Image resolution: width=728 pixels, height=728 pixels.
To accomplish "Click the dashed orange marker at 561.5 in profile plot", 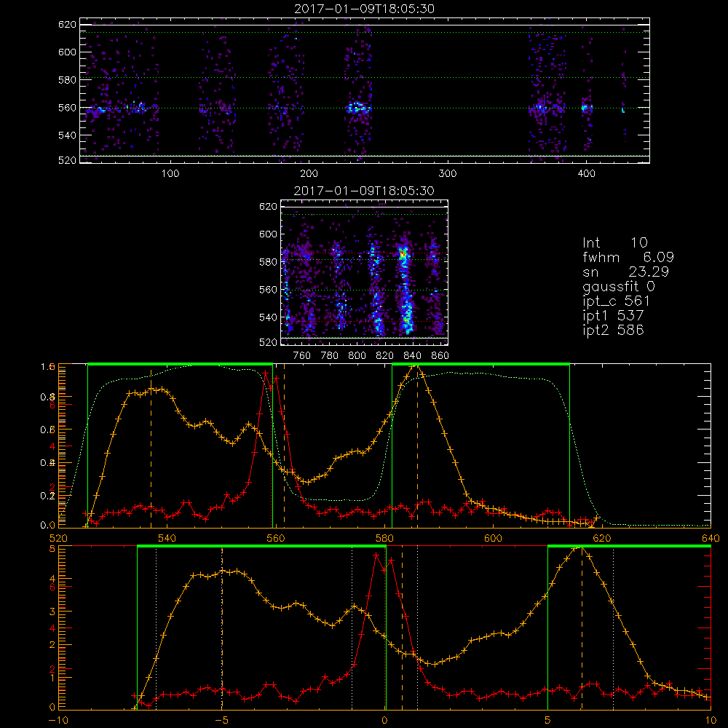I will (x=284, y=446).
